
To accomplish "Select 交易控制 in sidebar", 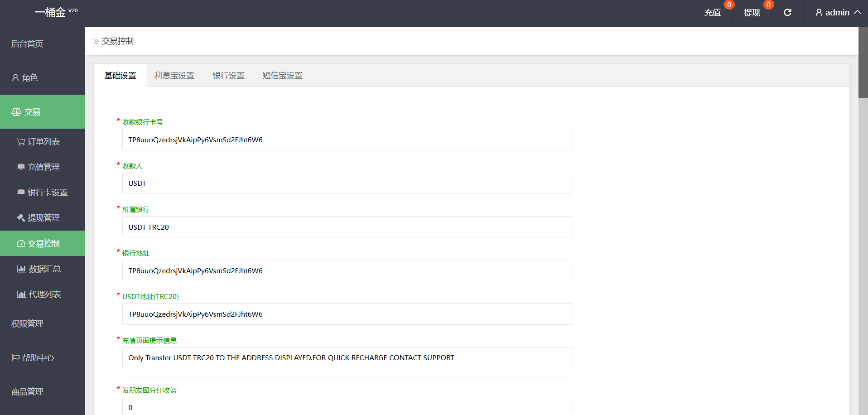I will [x=43, y=243].
